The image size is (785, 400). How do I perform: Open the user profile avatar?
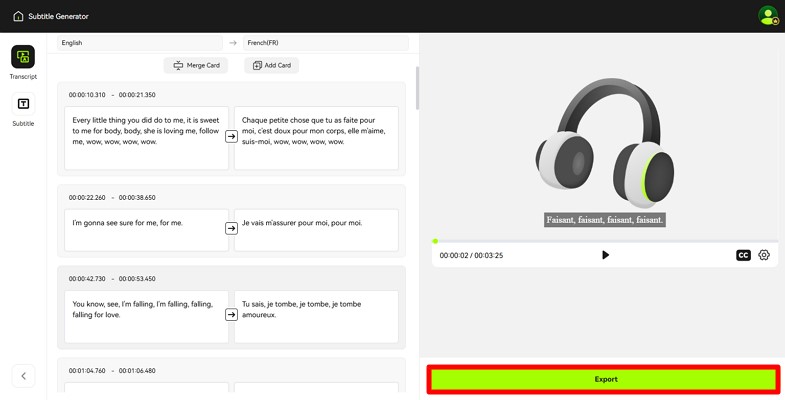pos(768,16)
